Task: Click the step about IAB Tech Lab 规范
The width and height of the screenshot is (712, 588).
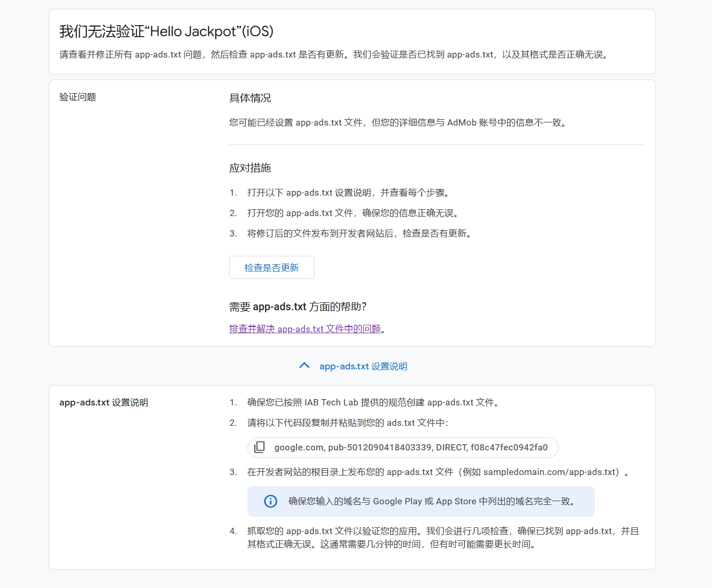Action: (x=375, y=402)
